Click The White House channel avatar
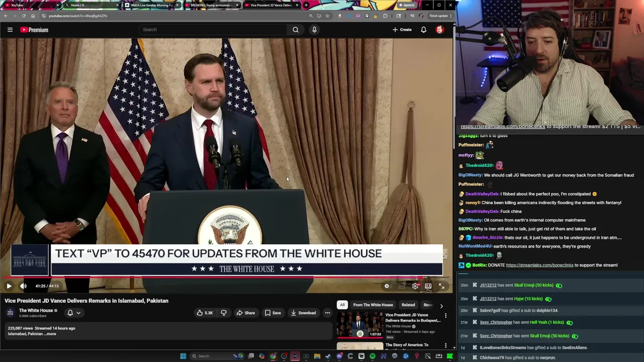Image resolution: width=644 pixels, height=362 pixels. (10, 313)
